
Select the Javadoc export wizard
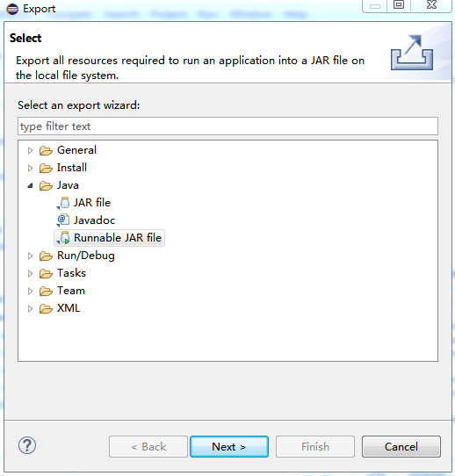click(94, 220)
